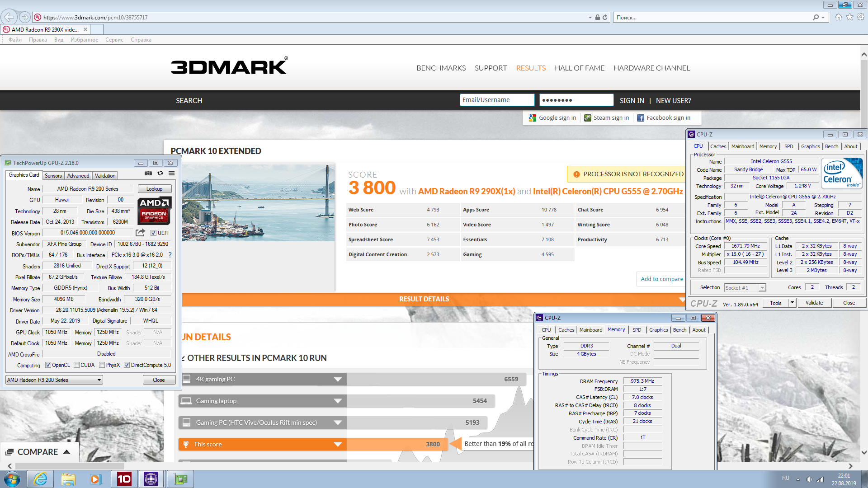Click horizontal page scrollbar
The height and width of the screenshot is (488, 868).
pos(70,466)
